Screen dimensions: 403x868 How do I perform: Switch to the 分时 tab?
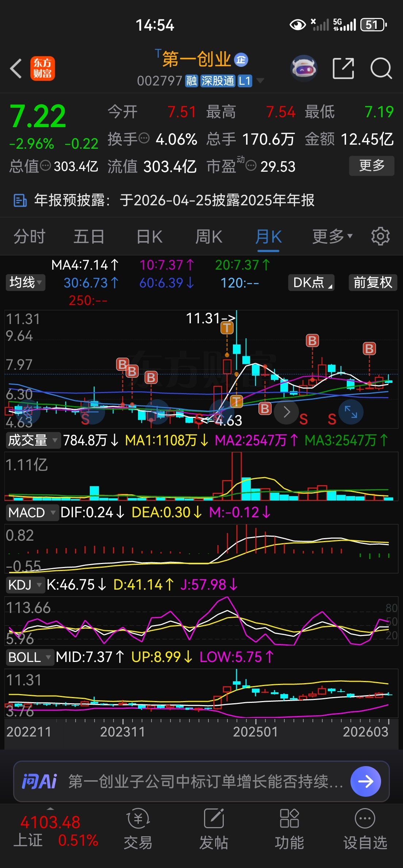click(29, 237)
